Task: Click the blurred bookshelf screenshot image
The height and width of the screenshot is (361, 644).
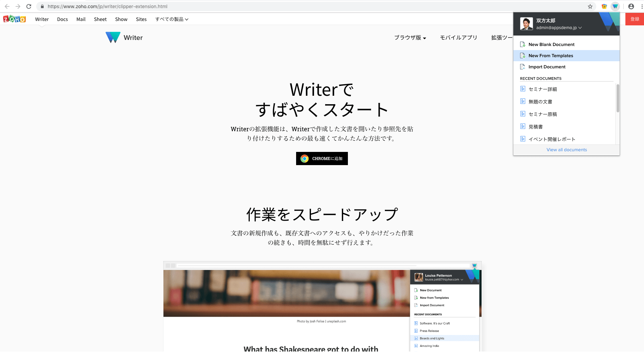Action: coord(286,293)
